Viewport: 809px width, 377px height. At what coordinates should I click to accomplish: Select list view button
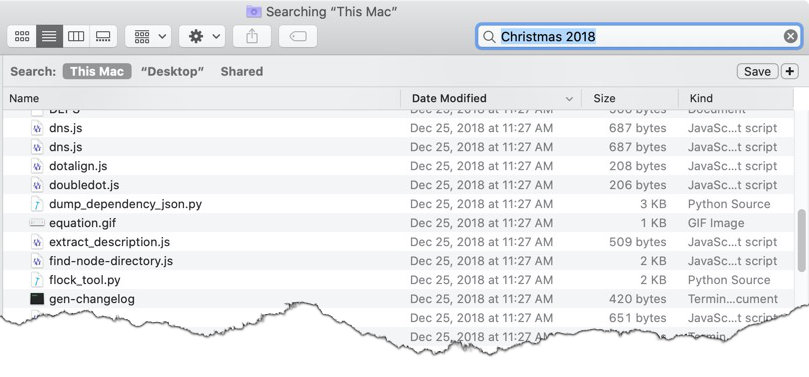point(50,37)
